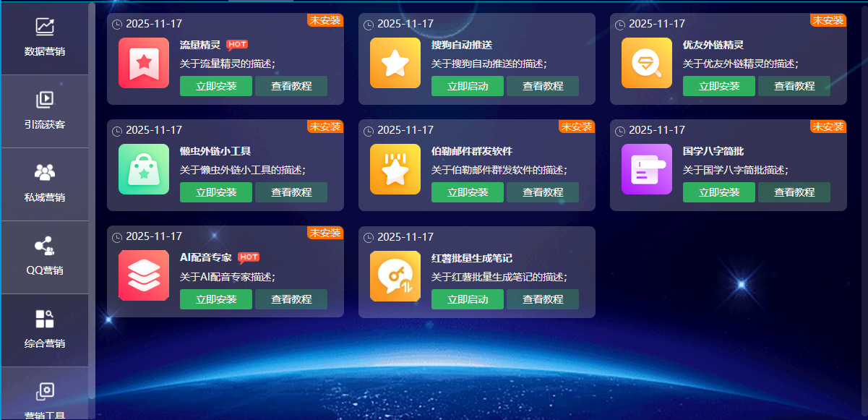The width and height of the screenshot is (868, 420).
Task: Click the 国学八字简批 purple icon
Action: click(647, 169)
